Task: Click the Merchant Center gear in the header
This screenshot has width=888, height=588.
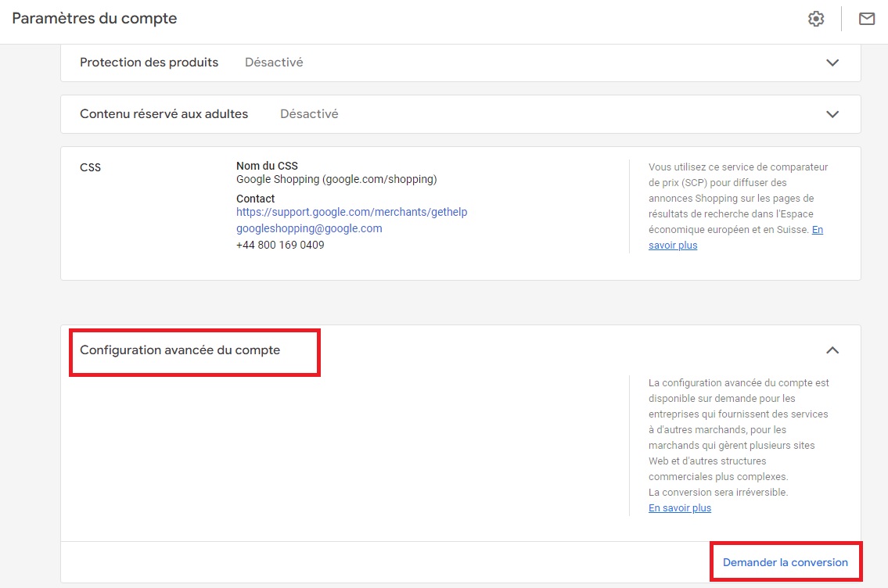Action: click(815, 18)
